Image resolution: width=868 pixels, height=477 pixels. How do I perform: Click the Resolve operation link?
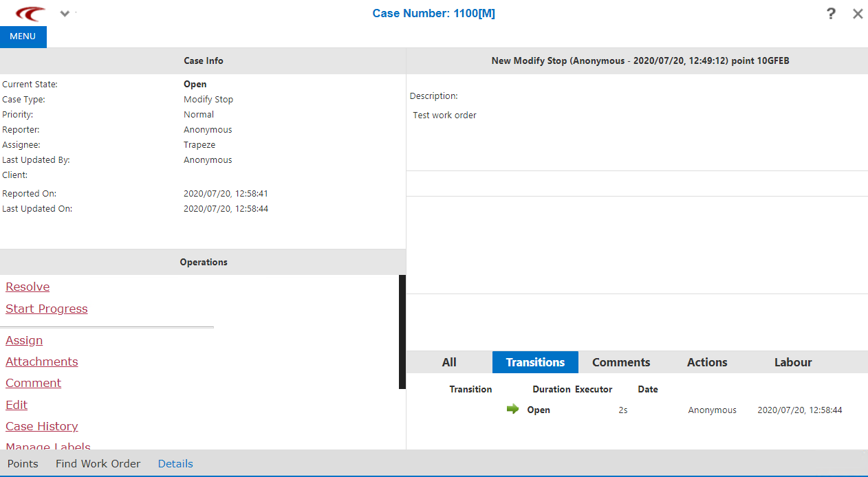click(x=28, y=287)
